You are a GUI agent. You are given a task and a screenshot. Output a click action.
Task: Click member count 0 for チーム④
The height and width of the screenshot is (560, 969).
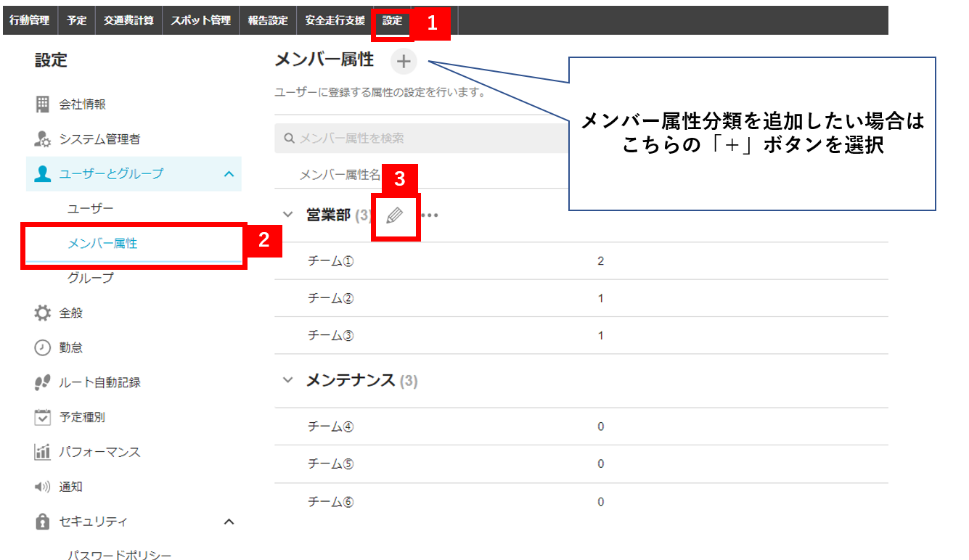click(600, 427)
